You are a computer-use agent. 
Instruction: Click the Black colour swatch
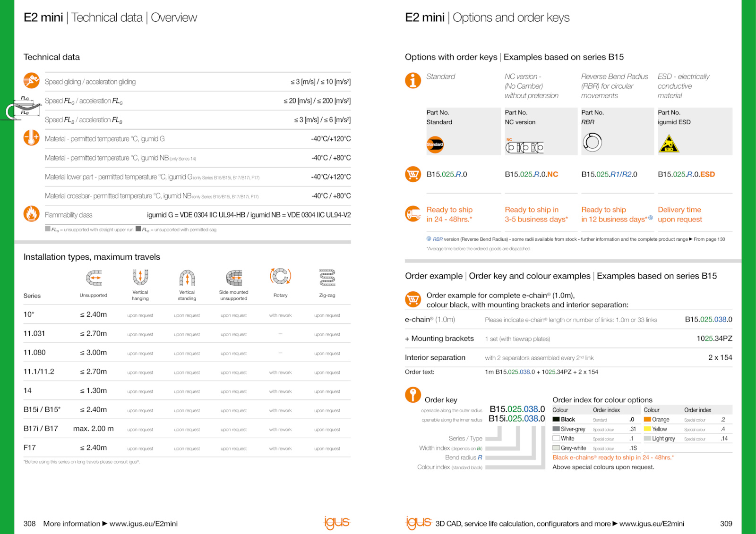(556, 419)
